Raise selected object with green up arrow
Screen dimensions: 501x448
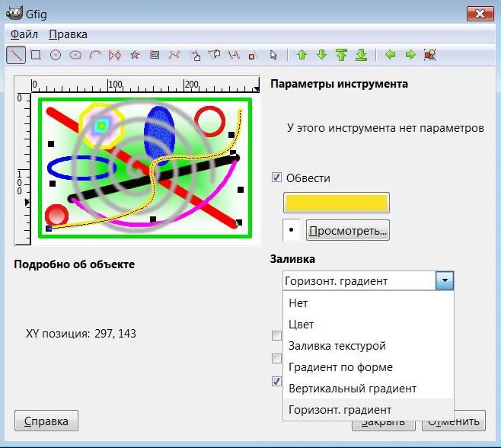pos(302,55)
